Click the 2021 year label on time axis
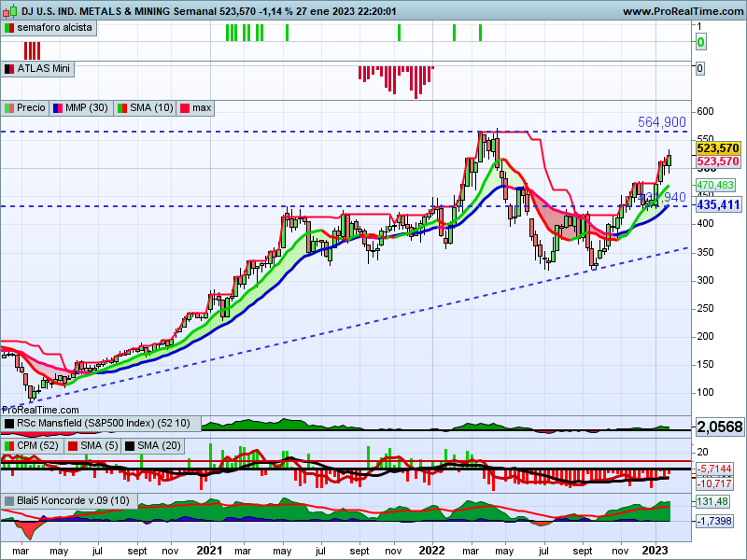Image resolution: width=747 pixels, height=560 pixels. [x=209, y=551]
